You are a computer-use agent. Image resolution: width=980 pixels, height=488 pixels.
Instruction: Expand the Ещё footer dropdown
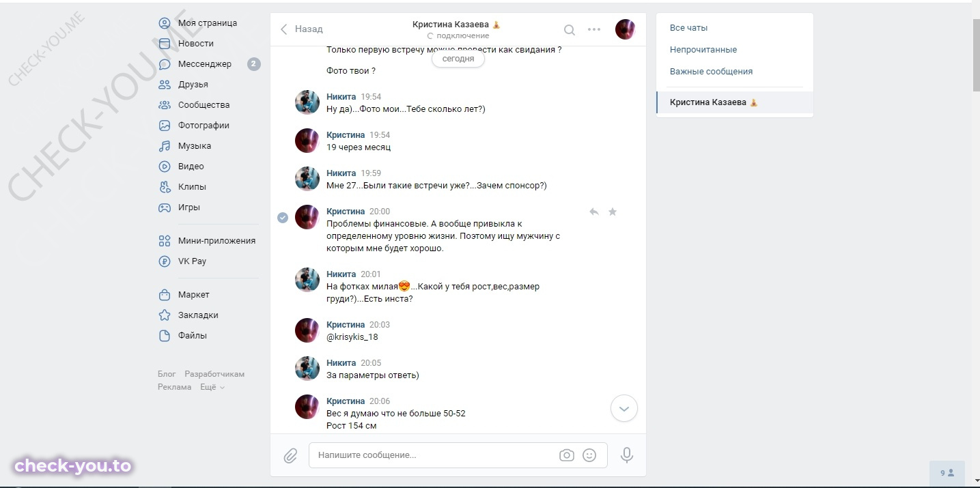pyautogui.click(x=212, y=387)
